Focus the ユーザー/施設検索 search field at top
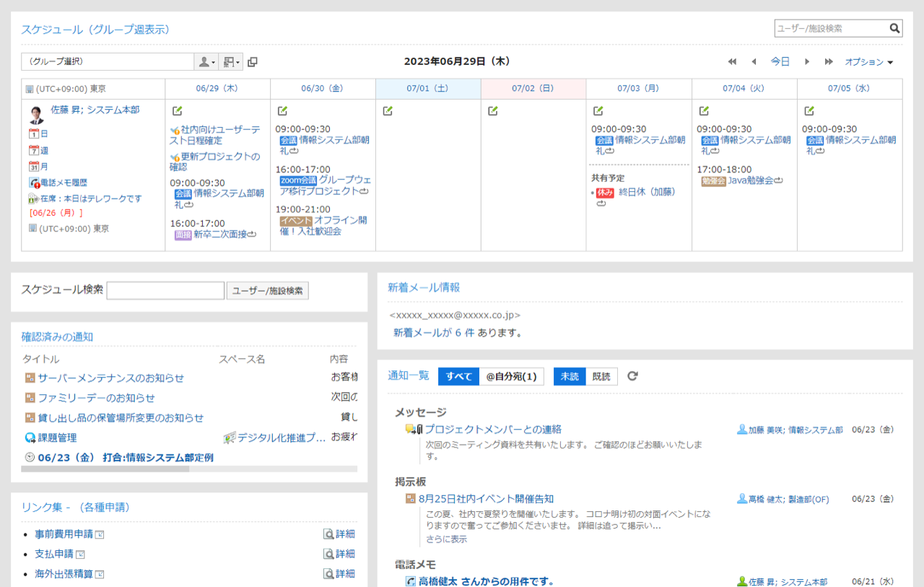The image size is (924, 587). 832,29
